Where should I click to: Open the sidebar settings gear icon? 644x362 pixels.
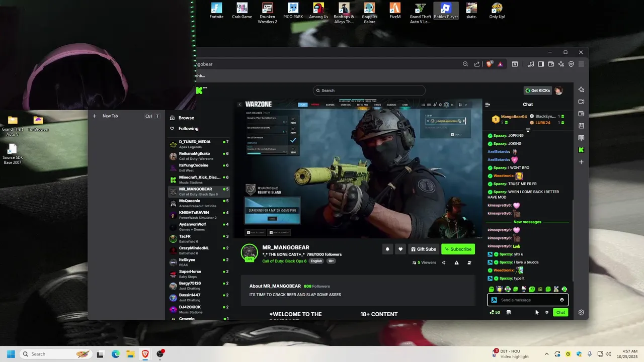tap(581, 312)
